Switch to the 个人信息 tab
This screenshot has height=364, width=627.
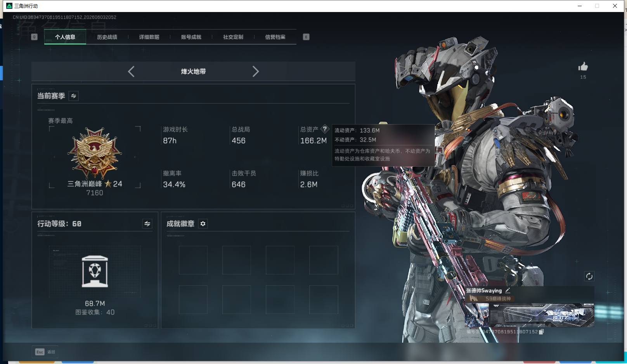[x=65, y=37]
